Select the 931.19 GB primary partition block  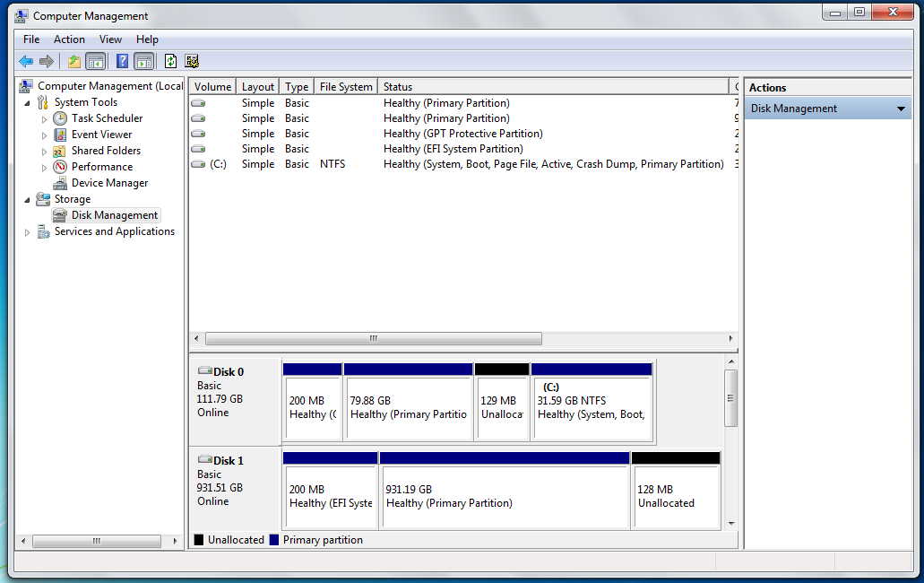pos(505,491)
